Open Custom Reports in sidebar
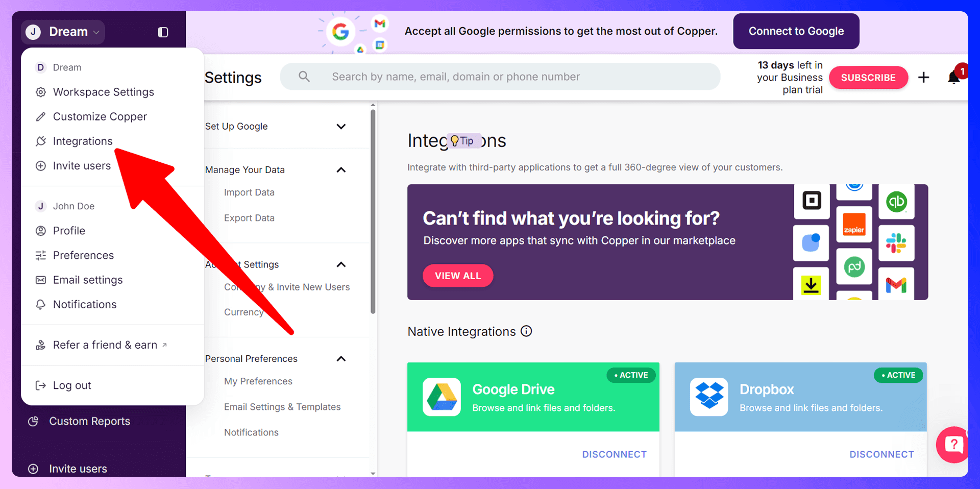Image resolution: width=980 pixels, height=489 pixels. coord(89,421)
